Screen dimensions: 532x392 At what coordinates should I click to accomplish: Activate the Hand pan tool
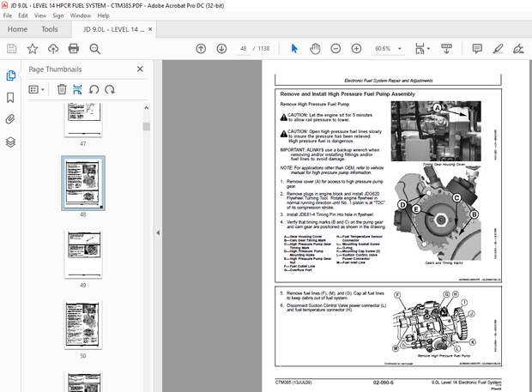pyautogui.click(x=315, y=49)
